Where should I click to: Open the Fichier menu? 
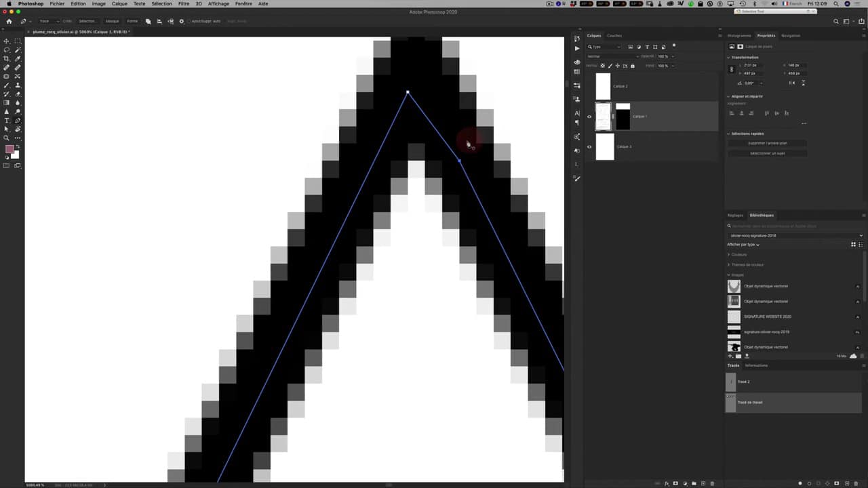point(57,3)
